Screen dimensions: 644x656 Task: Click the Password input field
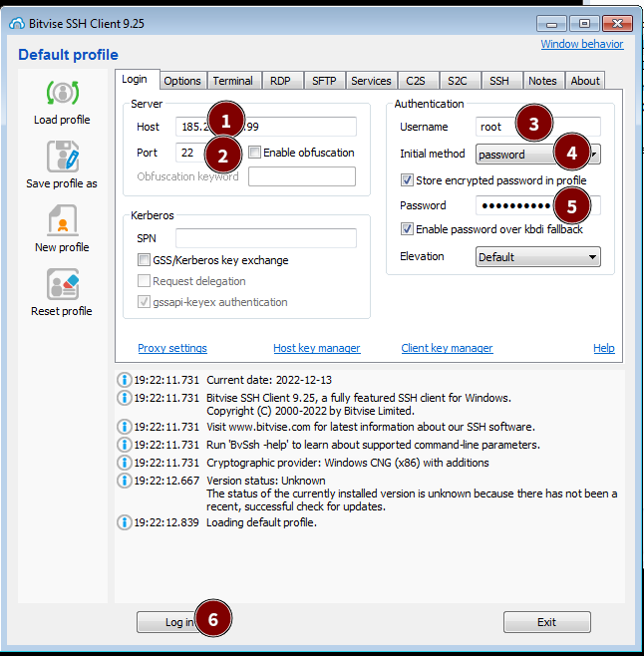point(538,205)
